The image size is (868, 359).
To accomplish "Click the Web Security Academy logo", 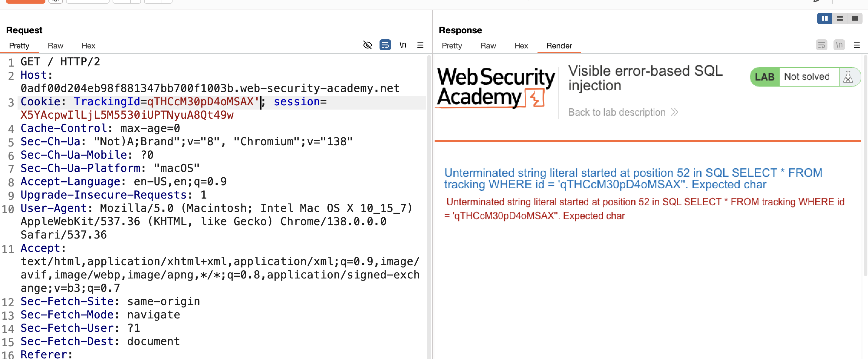I will click(495, 88).
